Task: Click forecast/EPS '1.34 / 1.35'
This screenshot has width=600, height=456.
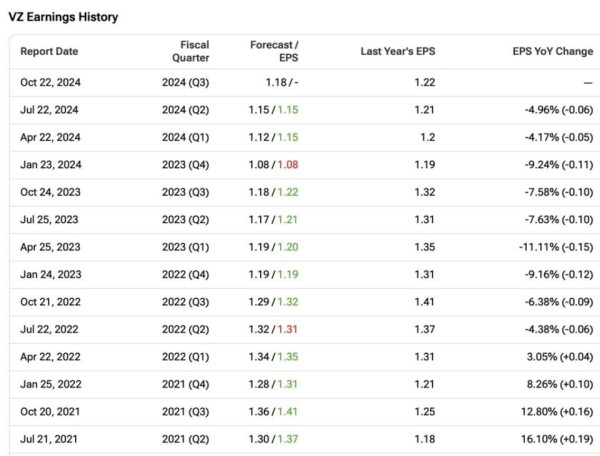Action: click(274, 357)
